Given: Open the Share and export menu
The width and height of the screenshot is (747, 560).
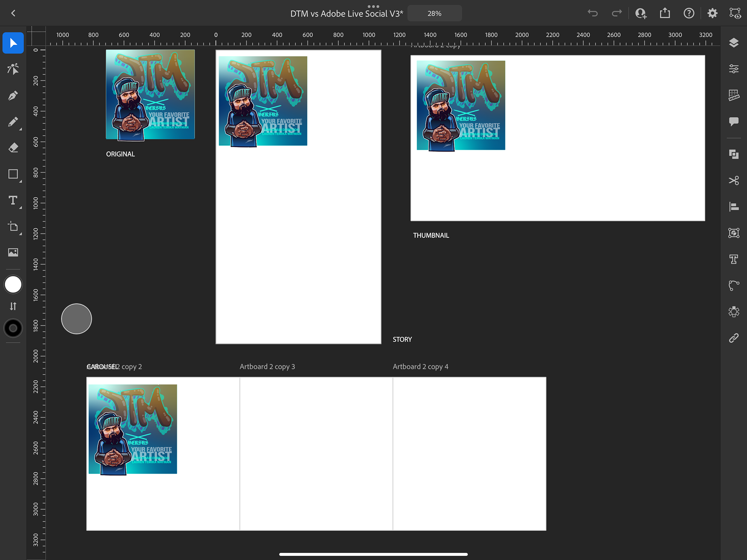Looking at the screenshot, I should coord(665,13).
